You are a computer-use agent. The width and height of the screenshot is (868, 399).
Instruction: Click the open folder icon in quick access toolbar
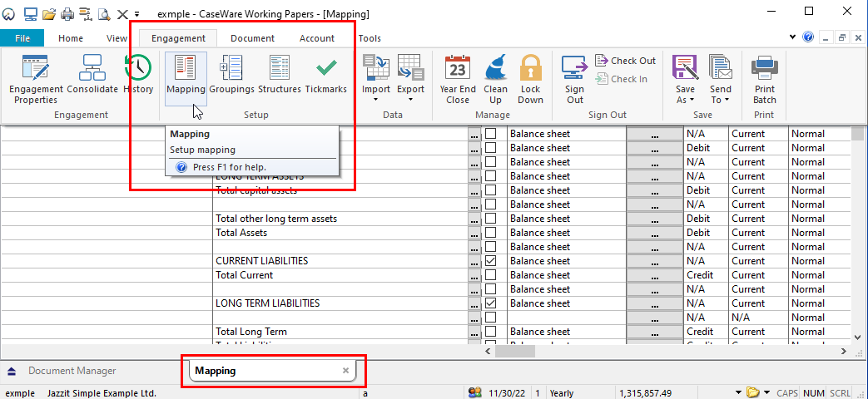point(49,14)
